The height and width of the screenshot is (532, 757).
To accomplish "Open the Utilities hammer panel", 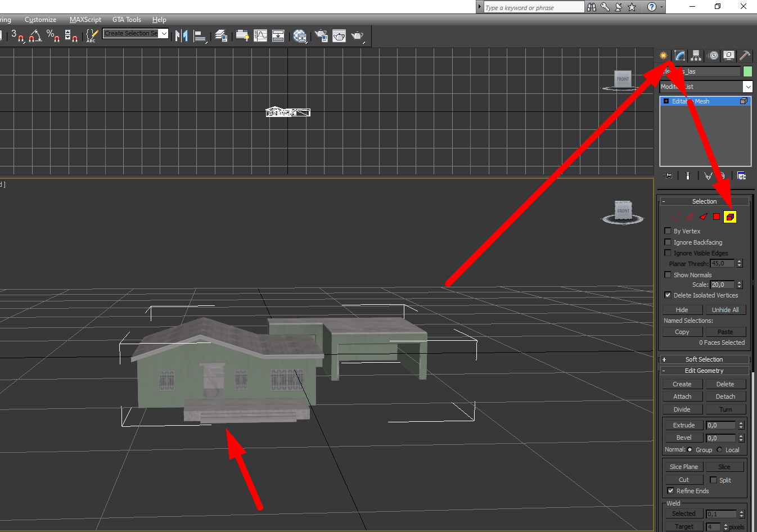I will click(x=745, y=55).
